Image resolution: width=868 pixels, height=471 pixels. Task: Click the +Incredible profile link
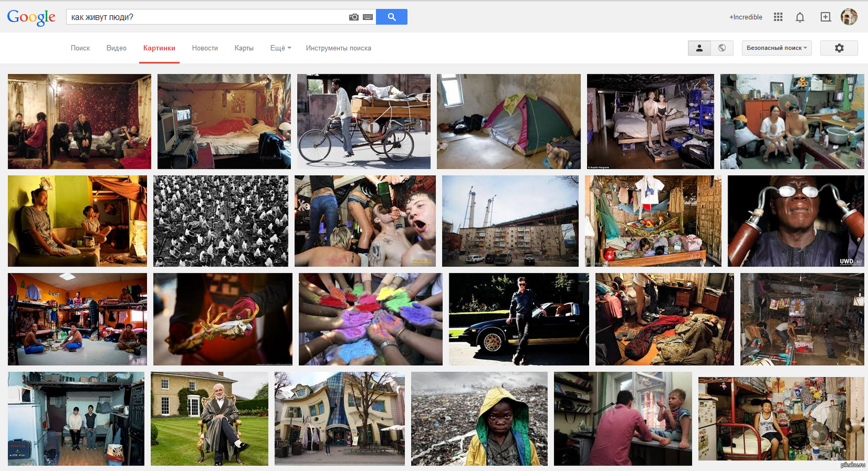coord(745,17)
